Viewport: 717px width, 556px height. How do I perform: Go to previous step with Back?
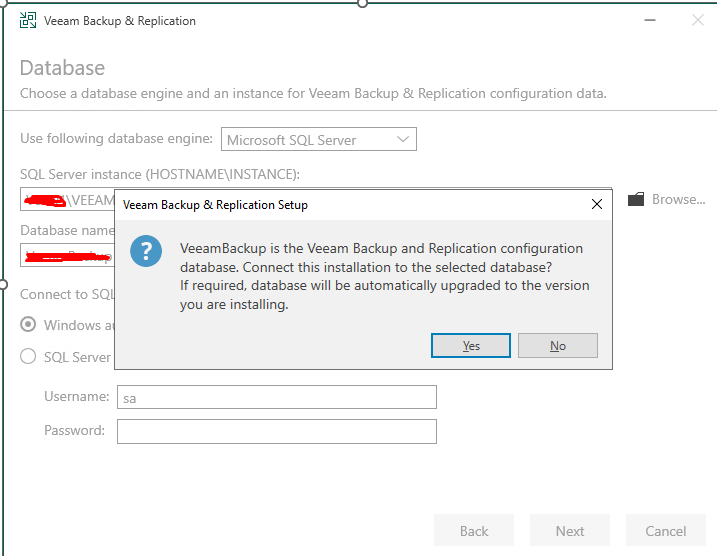pos(474,530)
